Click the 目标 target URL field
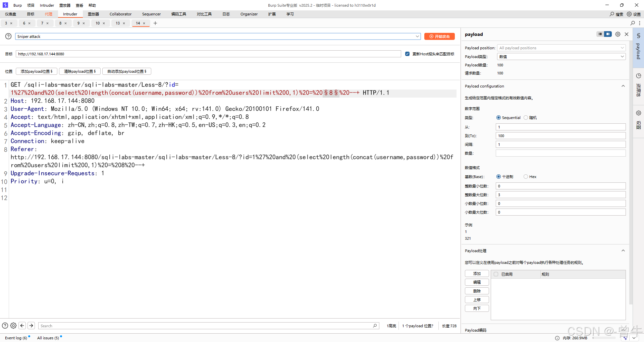Screen dimensions: 644x342 (x=208, y=54)
